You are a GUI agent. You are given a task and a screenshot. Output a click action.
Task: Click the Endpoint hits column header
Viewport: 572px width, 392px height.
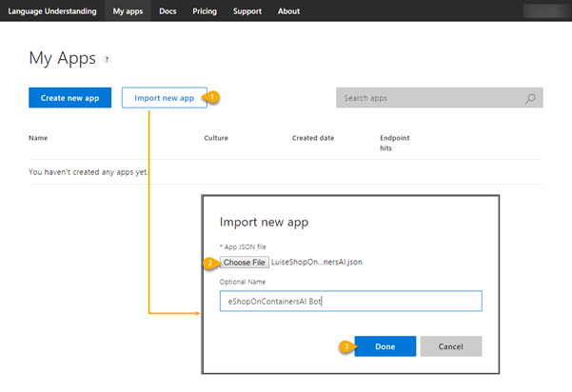pos(394,143)
